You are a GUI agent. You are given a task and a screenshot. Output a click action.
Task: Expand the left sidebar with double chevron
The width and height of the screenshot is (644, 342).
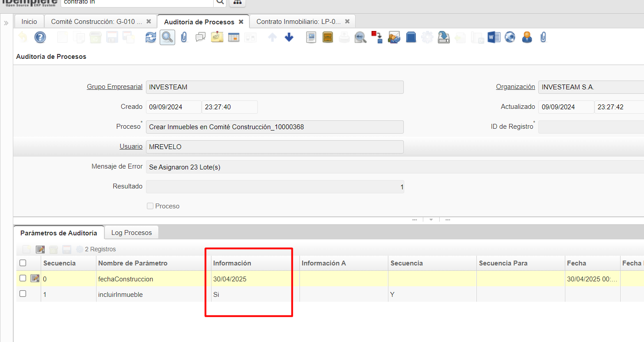tap(6, 23)
